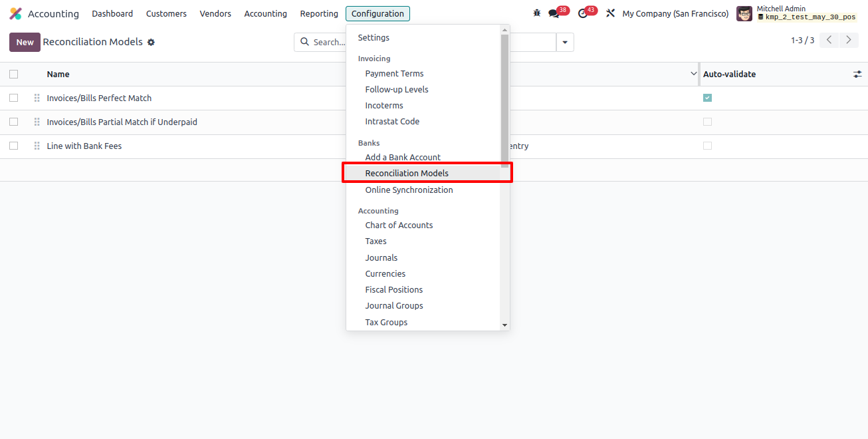This screenshot has height=439, width=868.
Task: Select Payment Terms menu entry
Action: pyautogui.click(x=394, y=74)
